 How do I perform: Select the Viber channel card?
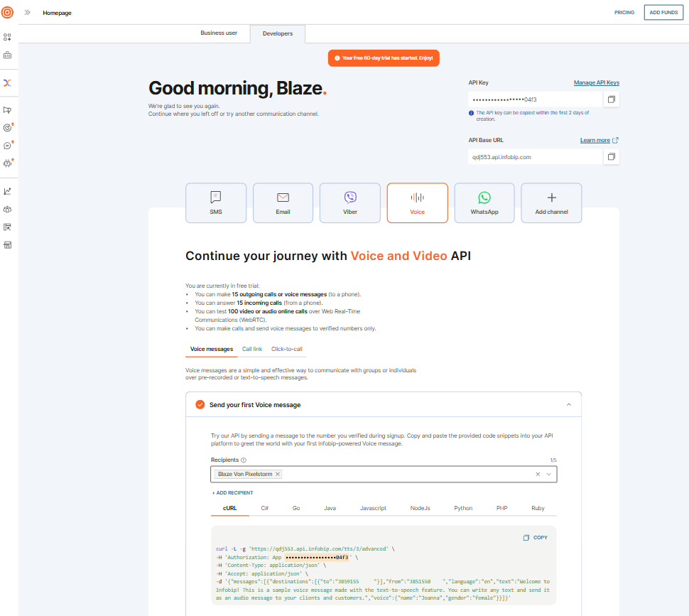[350, 203]
